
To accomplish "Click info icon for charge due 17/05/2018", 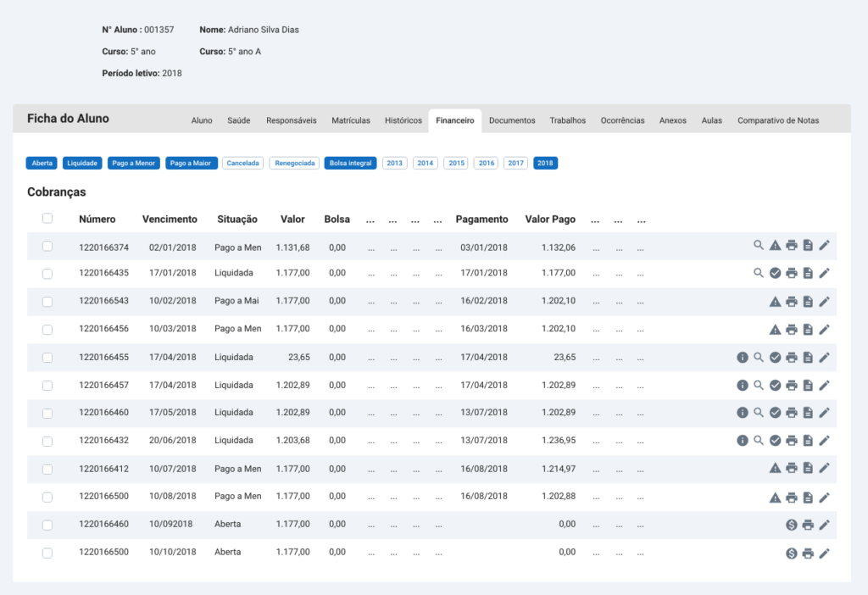I will (x=743, y=413).
